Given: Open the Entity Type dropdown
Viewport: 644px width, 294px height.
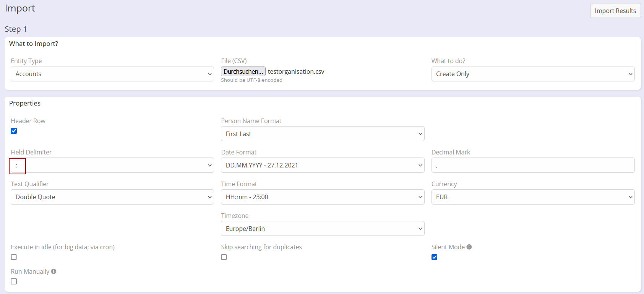Looking at the screenshot, I should 112,74.
